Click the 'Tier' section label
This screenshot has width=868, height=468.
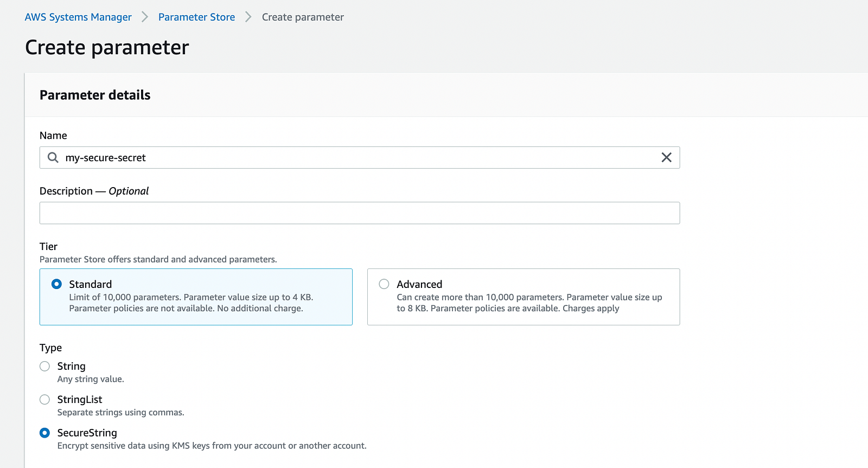click(x=48, y=246)
